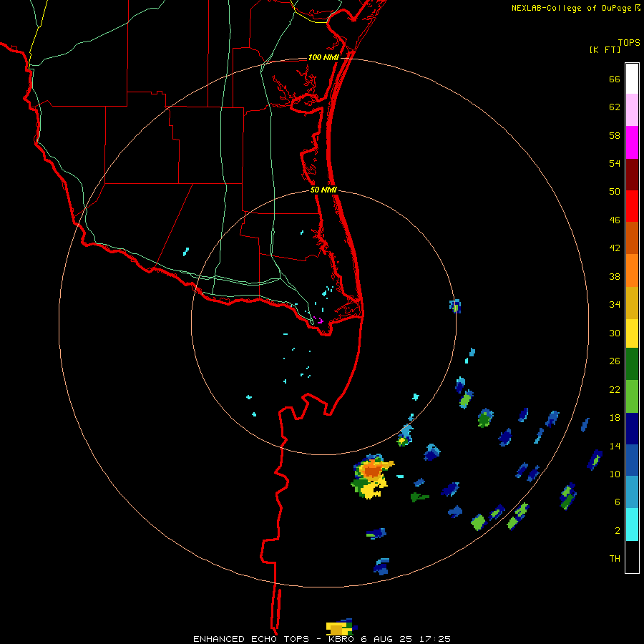Click the light pink 62 kft legend swatch
644x644 pixels.
[632, 110]
